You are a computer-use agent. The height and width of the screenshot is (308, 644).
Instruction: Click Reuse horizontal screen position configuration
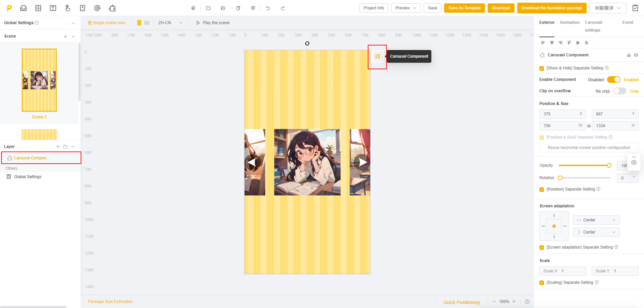[589, 148]
